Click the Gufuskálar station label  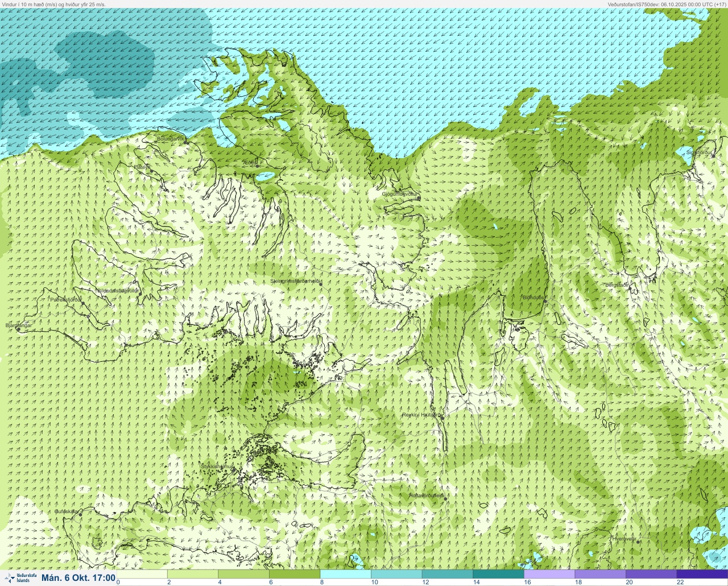(x=66, y=511)
